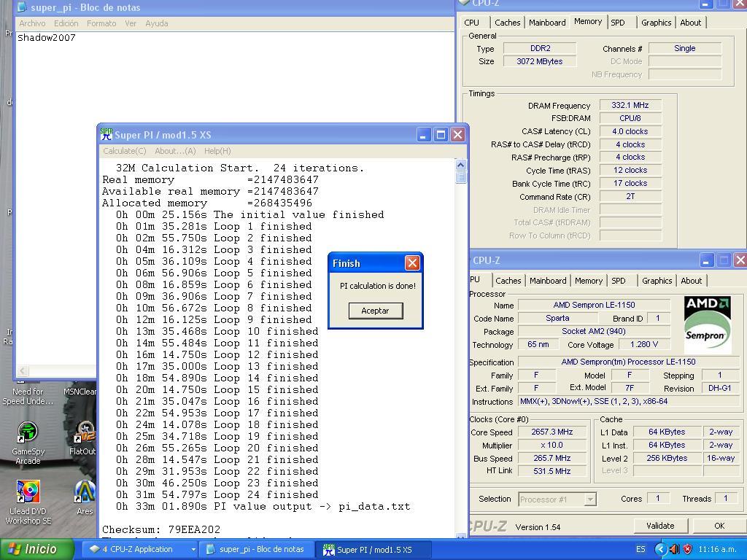Open Ver menu in Bloc de notas
Screen dimensions: 747x560
click(x=131, y=23)
